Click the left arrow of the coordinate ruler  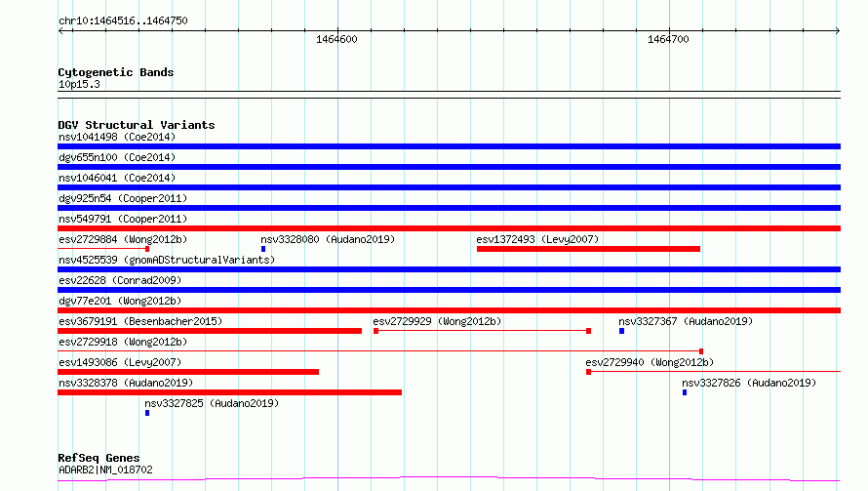(60, 30)
